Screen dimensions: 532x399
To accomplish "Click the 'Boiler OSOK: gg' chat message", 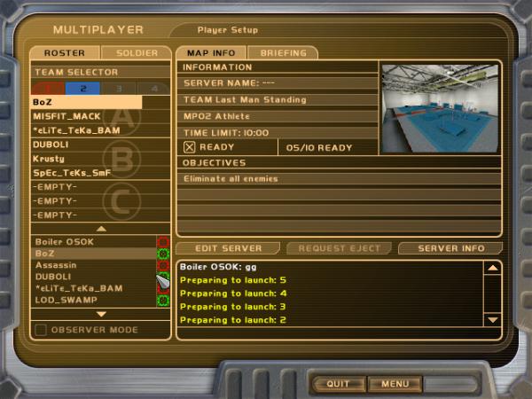I will coord(218,267).
